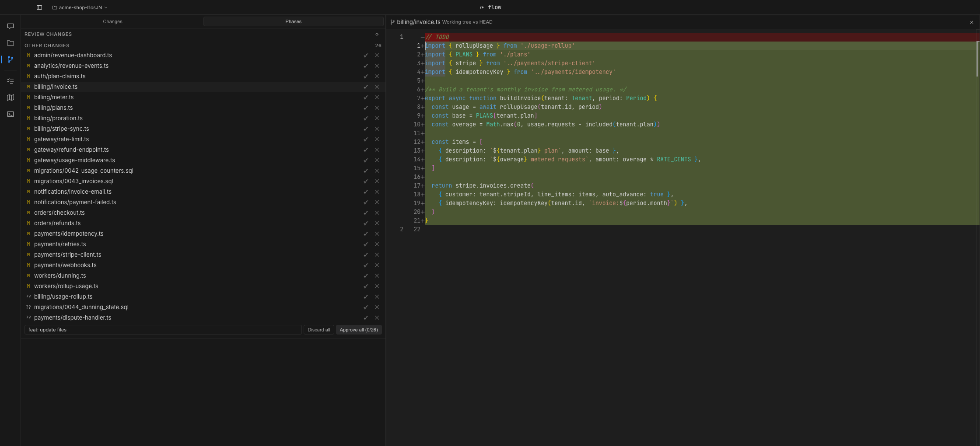Refresh the Review Changes list
The height and width of the screenshot is (446, 980).
[377, 34]
